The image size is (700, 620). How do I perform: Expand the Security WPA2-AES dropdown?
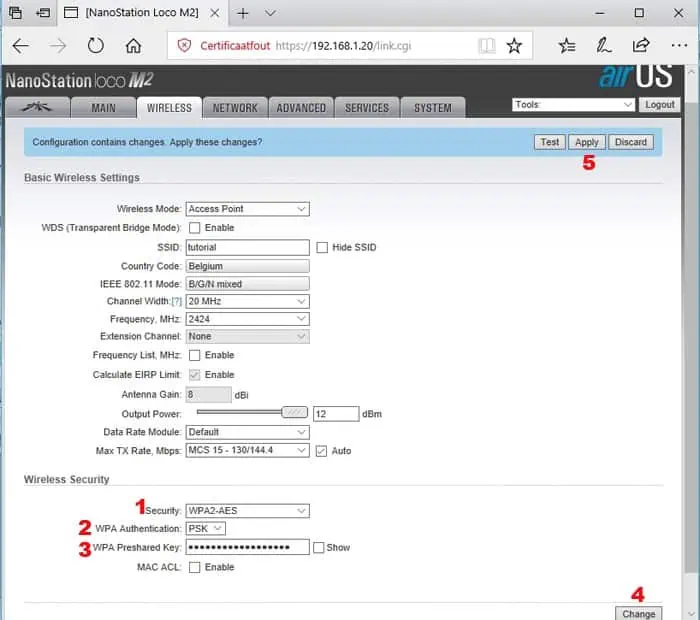247,511
